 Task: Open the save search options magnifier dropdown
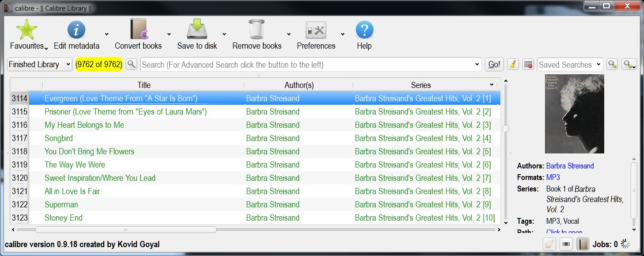click(x=629, y=64)
